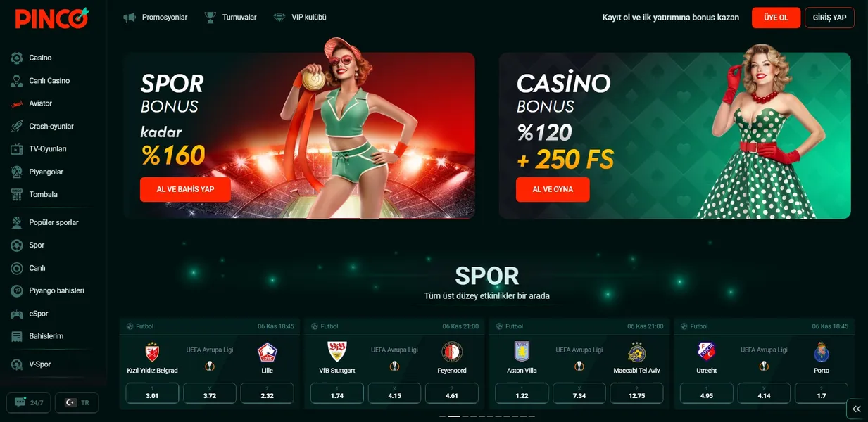Go to Bahislerim menu entry

[x=46, y=336]
